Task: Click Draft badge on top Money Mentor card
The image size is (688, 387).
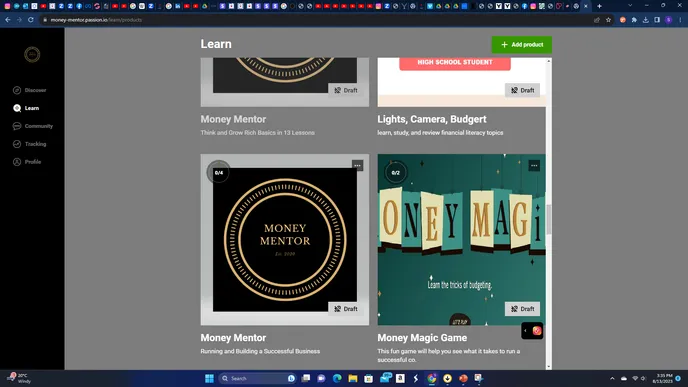Action: click(x=345, y=90)
